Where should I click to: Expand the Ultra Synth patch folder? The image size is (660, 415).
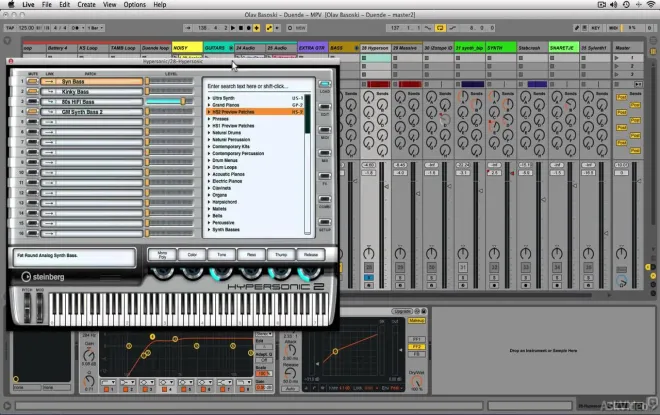(209, 98)
